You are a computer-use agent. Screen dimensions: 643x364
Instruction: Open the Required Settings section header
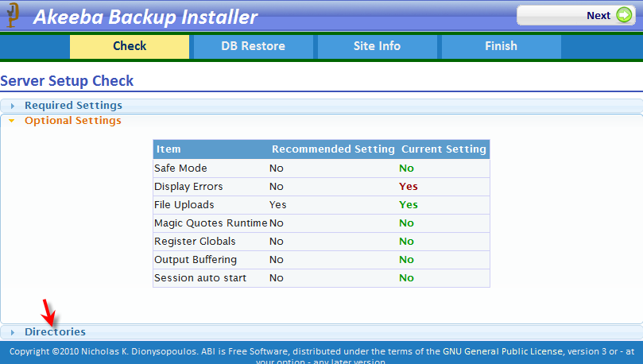click(x=321, y=106)
